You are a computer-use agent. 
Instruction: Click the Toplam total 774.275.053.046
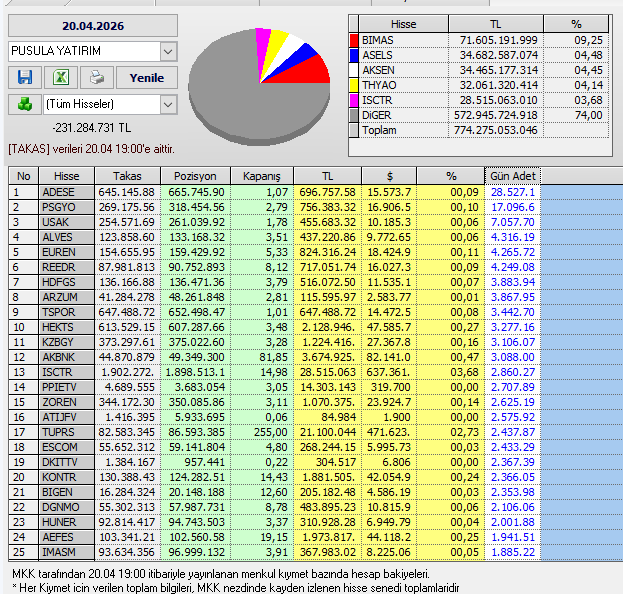[x=495, y=130]
